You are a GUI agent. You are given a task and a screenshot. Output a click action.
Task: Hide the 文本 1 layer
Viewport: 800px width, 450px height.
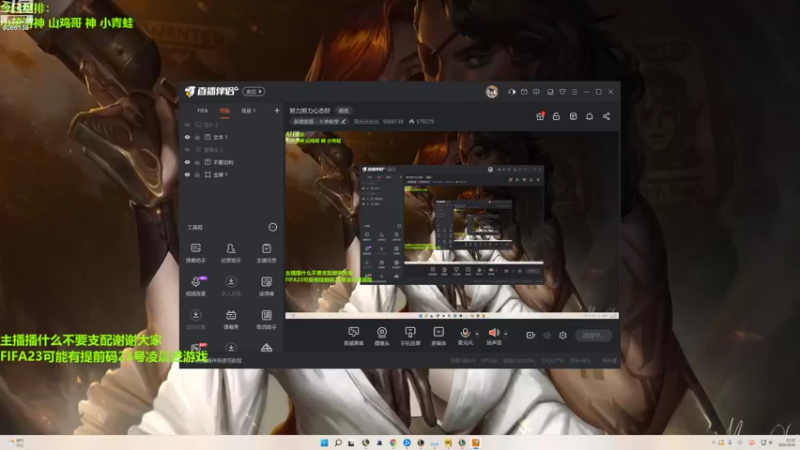point(187,137)
